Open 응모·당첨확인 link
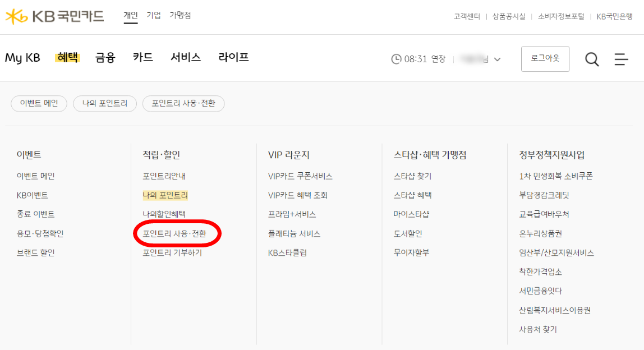 (x=40, y=233)
